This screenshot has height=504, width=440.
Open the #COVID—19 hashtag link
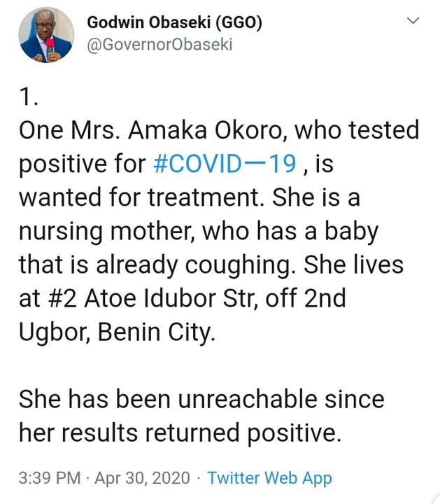(x=229, y=164)
